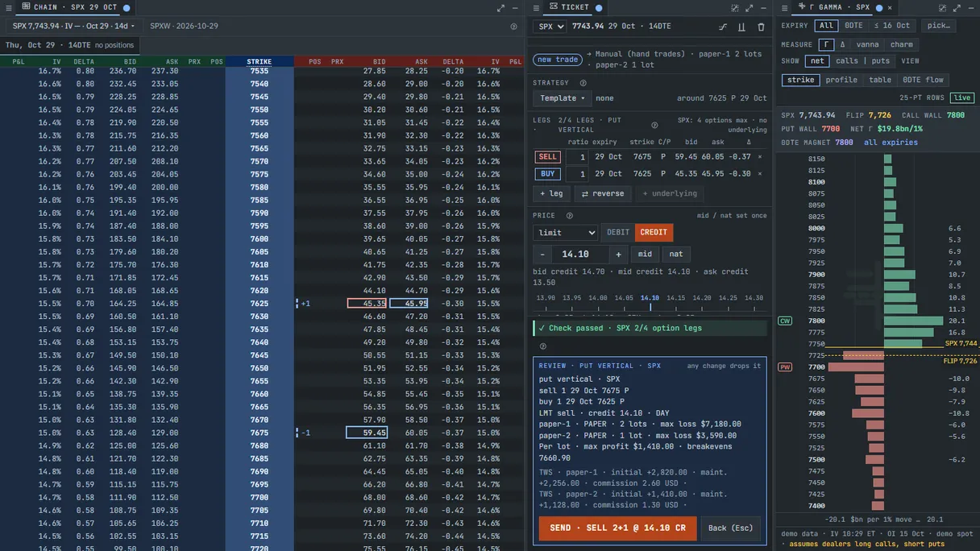980x551 pixels.
Task: Click the Back (Esc) button
Action: coord(730,528)
